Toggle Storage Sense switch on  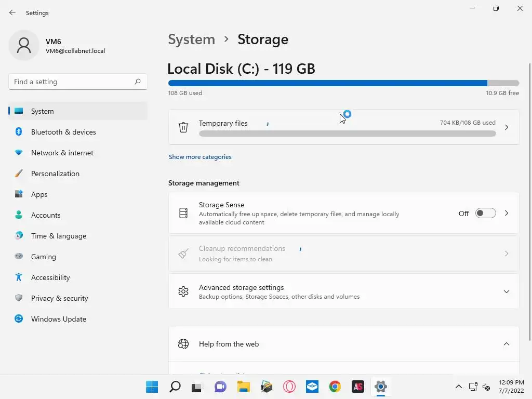(485, 213)
